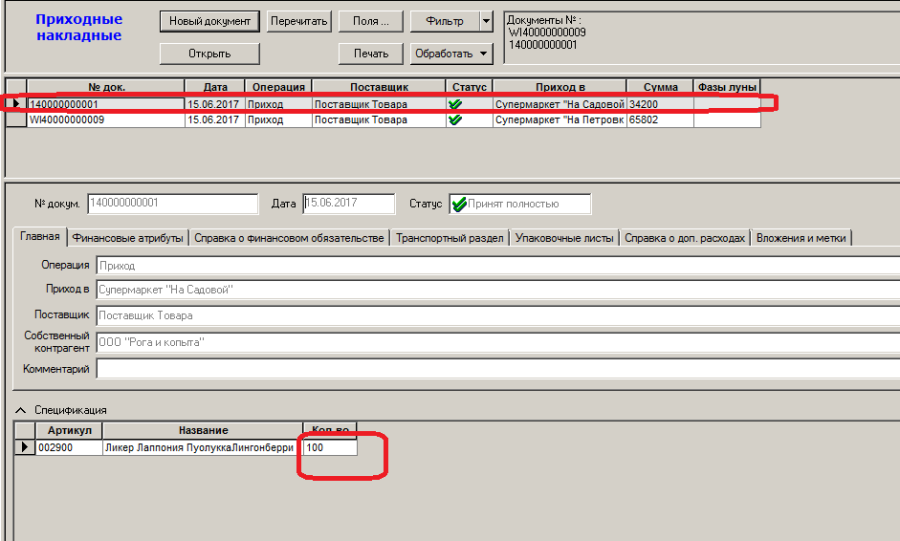Switch to Транспортный раздел tab
Screen dimensions: 900x541
coord(449,238)
